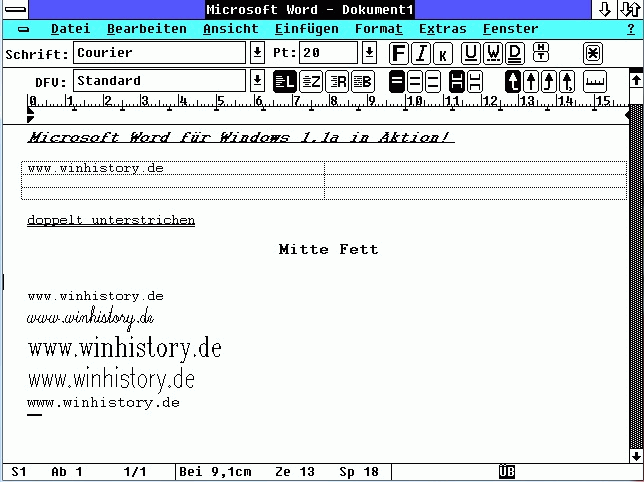This screenshot has height=482, width=644.
Task: Toggle small caps (K) formatting
Action: 443,53
